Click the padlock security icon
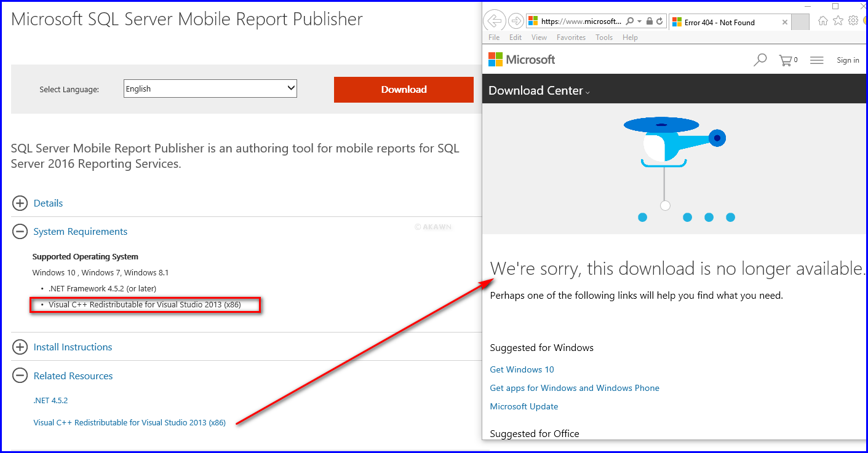This screenshot has height=453, width=868. (x=650, y=22)
